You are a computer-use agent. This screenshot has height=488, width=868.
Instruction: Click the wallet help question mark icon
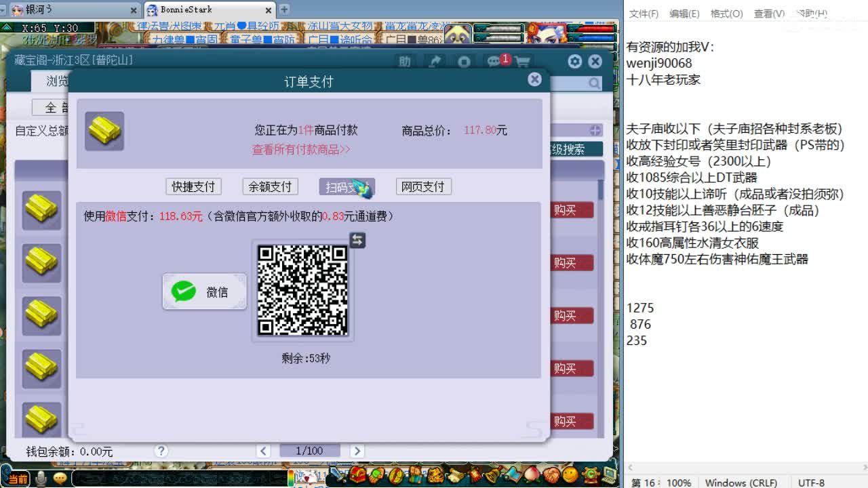pyautogui.click(x=161, y=451)
